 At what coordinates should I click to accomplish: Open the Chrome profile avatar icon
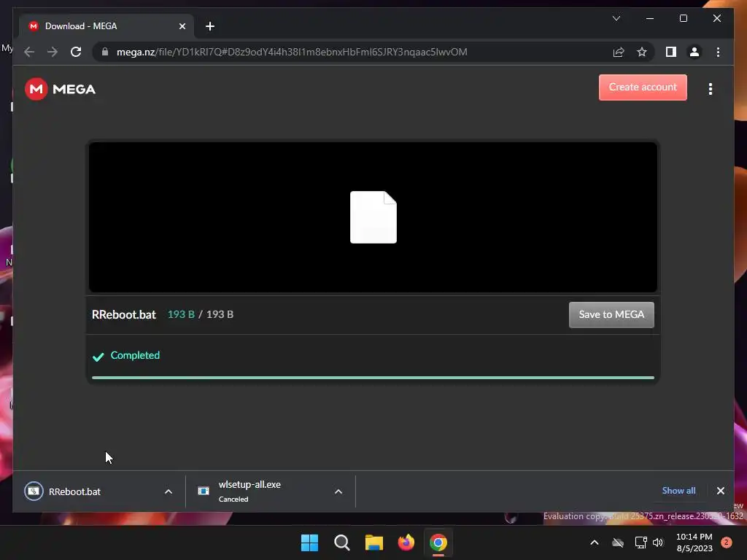point(694,52)
